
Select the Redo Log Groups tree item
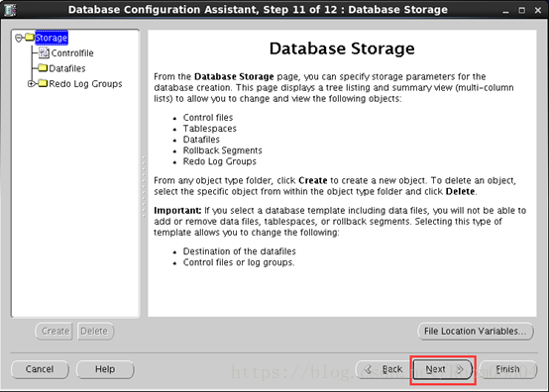coord(85,84)
